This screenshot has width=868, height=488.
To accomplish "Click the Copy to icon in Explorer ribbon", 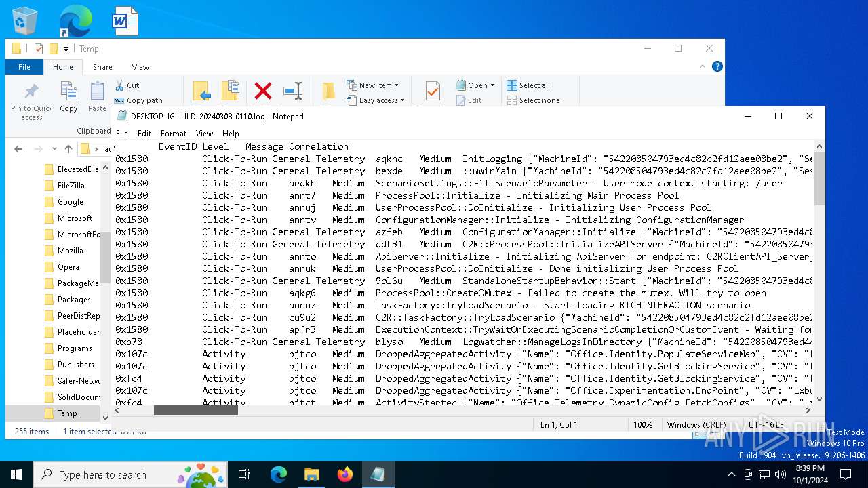I will pyautogui.click(x=231, y=91).
